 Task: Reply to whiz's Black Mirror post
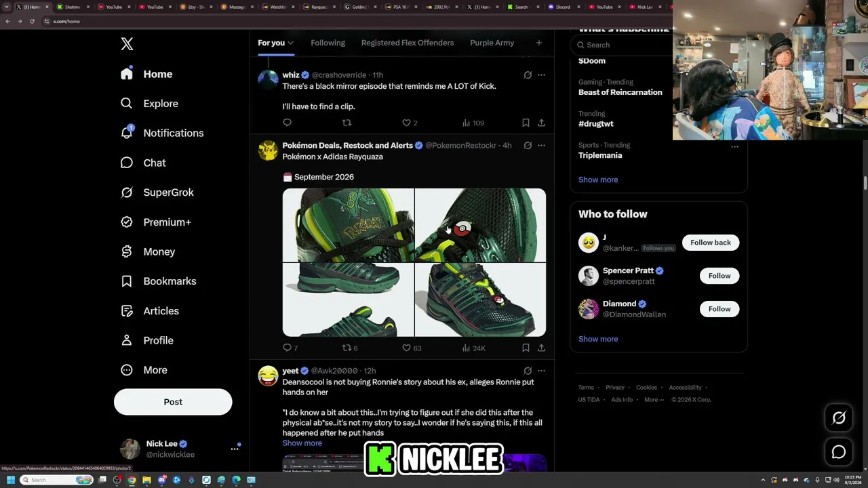[x=288, y=123]
